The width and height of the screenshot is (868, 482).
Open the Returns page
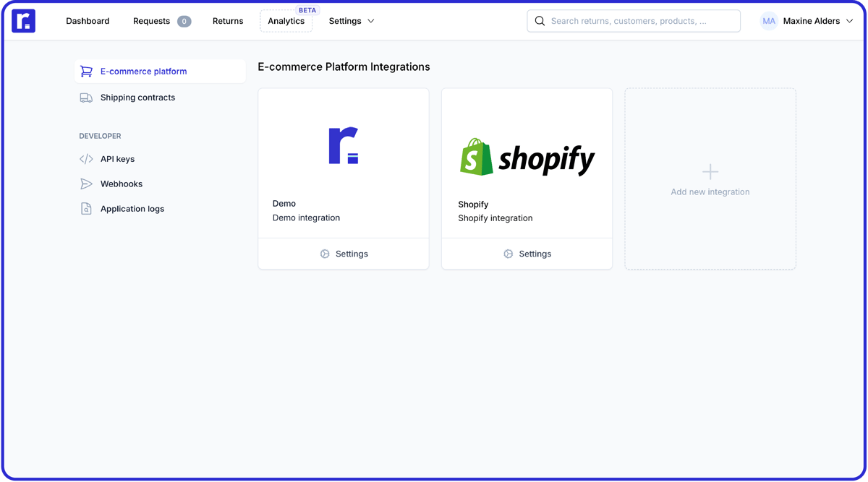[x=228, y=21]
